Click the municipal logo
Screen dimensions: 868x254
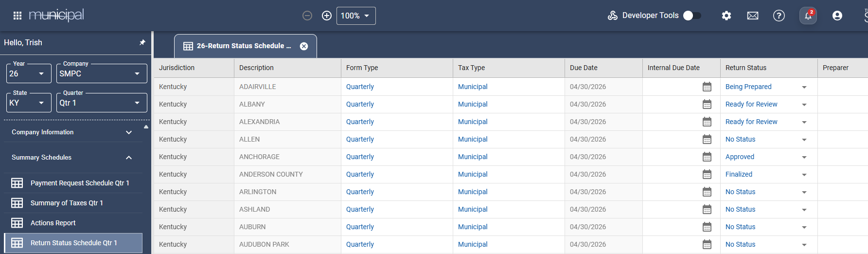(56, 15)
